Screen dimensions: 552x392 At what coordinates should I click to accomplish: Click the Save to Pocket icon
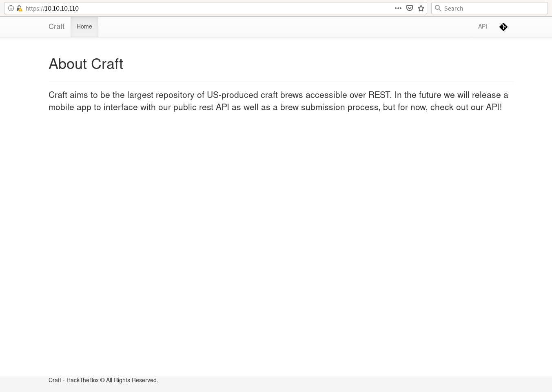click(x=410, y=8)
